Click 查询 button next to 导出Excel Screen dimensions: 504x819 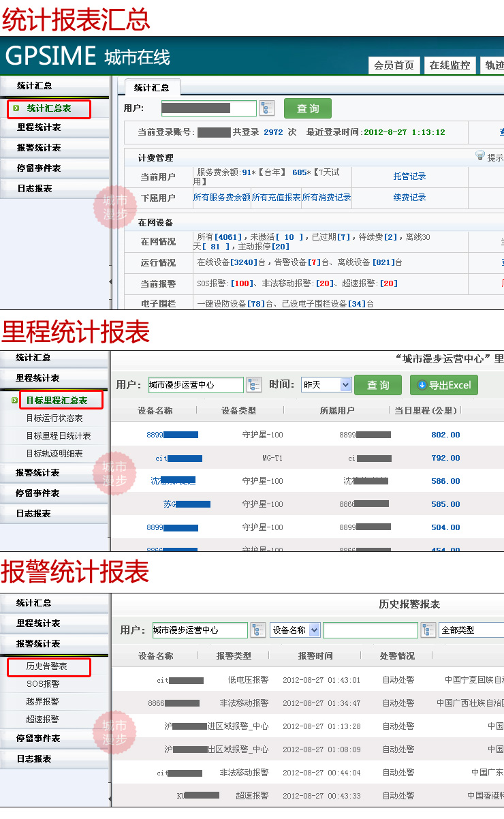point(378,385)
